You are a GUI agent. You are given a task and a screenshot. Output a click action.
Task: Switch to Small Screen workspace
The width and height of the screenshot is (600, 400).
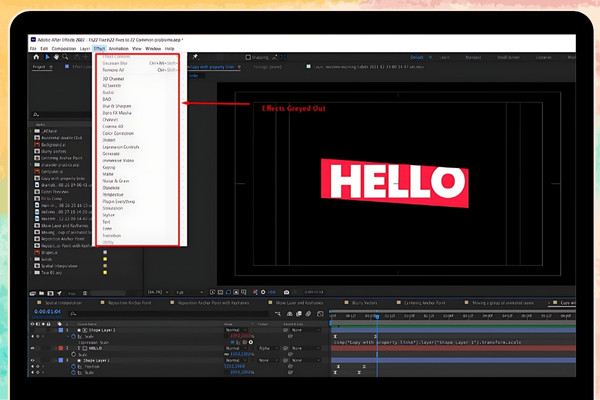[x=508, y=57]
